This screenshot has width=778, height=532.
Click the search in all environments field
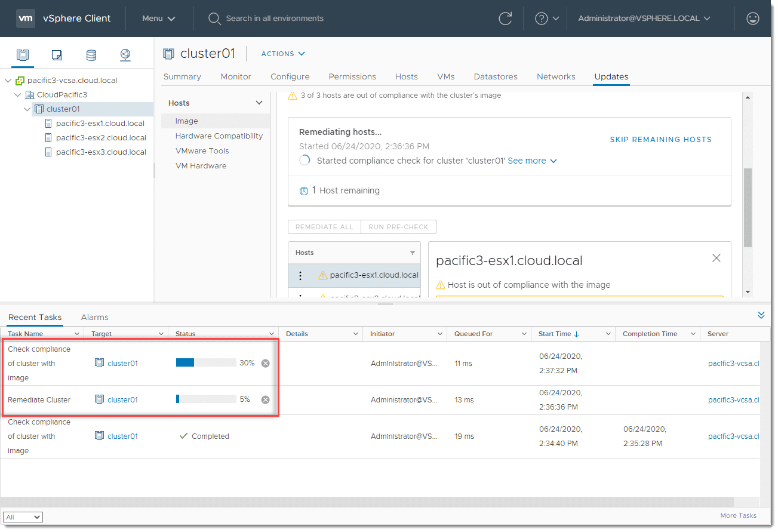click(x=275, y=19)
